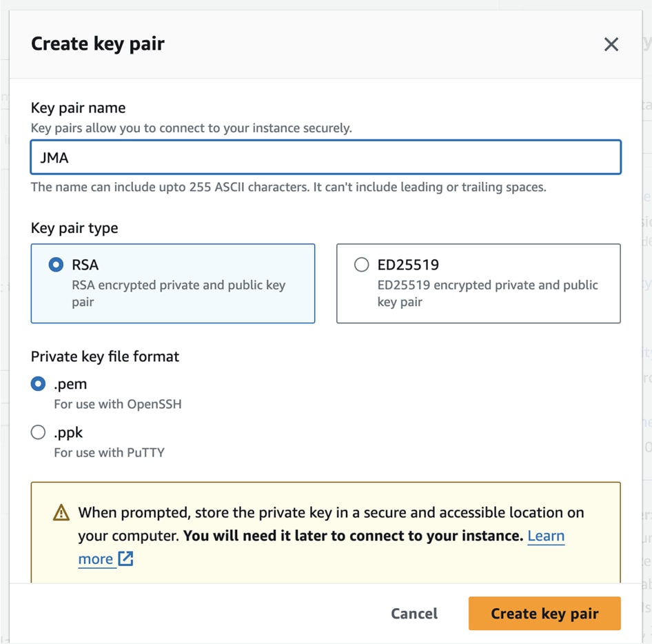This screenshot has width=652, height=644.
Task: Choose the .pem file format radio button
Action: point(38,383)
